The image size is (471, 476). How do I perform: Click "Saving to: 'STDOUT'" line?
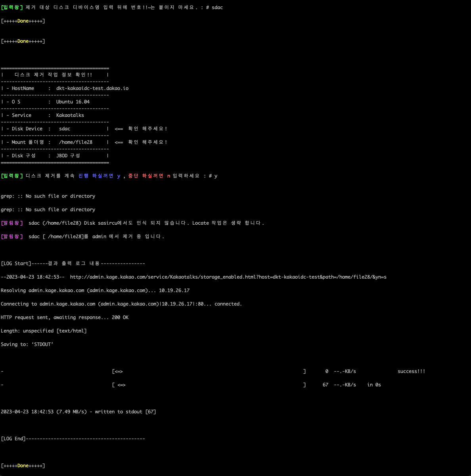[x=27, y=344]
